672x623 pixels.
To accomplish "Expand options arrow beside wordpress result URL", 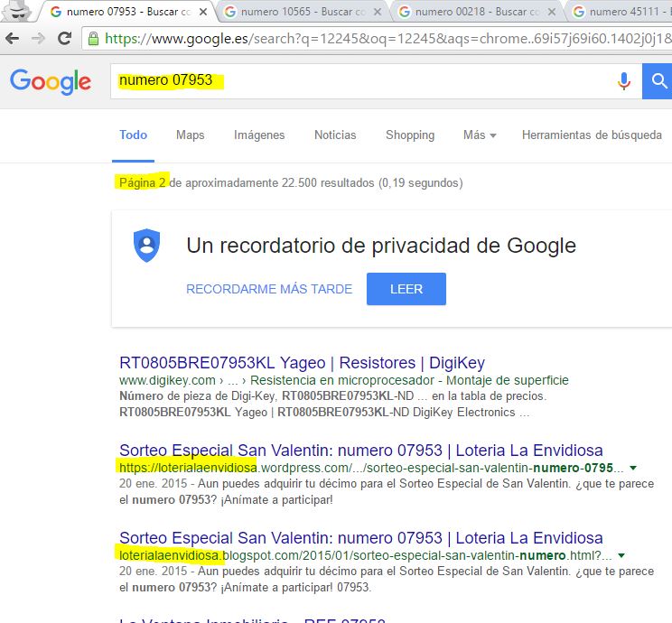I will [633, 468].
